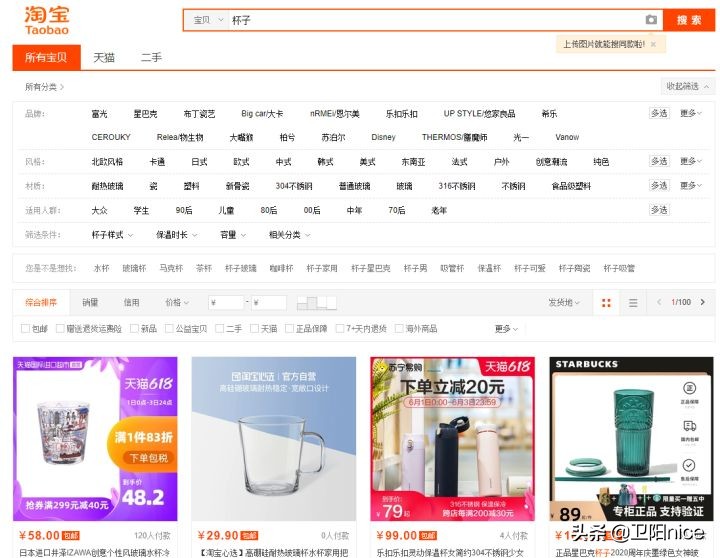Screen dimensions: 720x558
Task: Click the search box containing 杯子
Action: pyautogui.click(x=436, y=20)
